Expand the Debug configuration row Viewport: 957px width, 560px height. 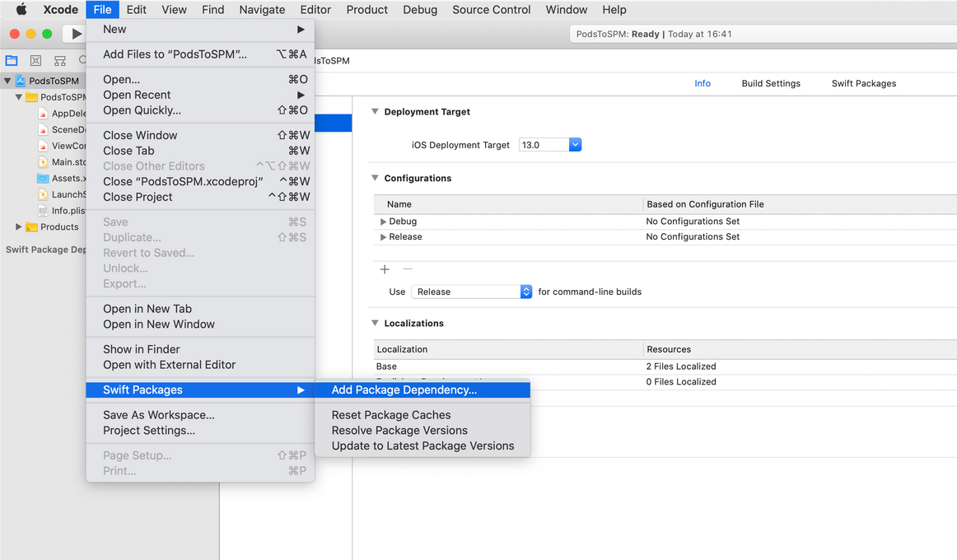[383, 222]
